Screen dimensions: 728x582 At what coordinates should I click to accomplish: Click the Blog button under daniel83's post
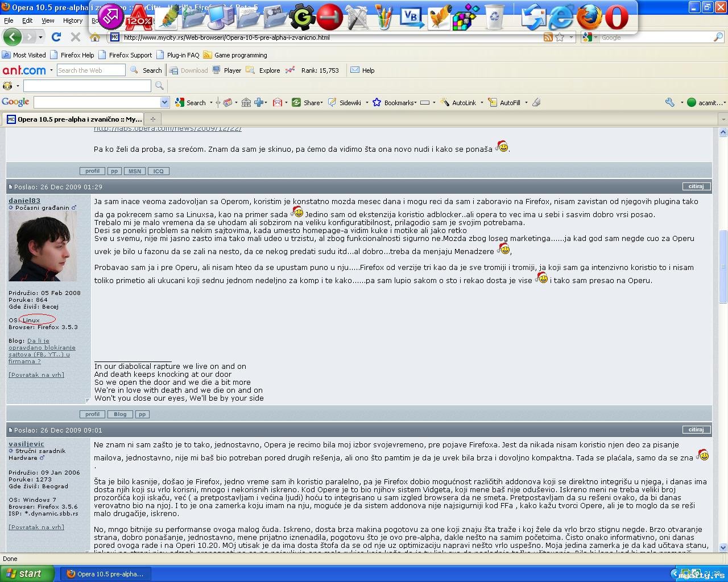point(120,414)
